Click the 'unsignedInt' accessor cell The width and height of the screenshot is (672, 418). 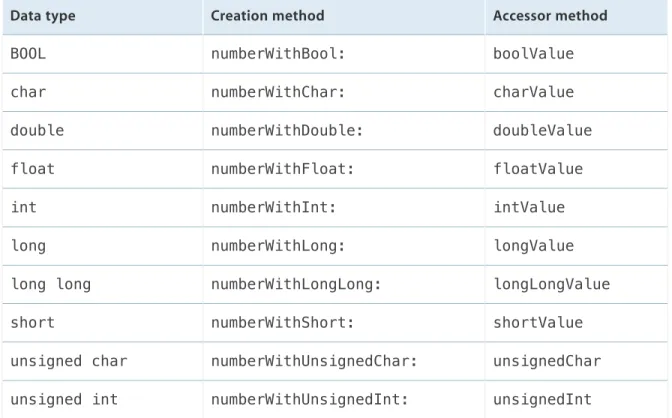tap(576, 400)
